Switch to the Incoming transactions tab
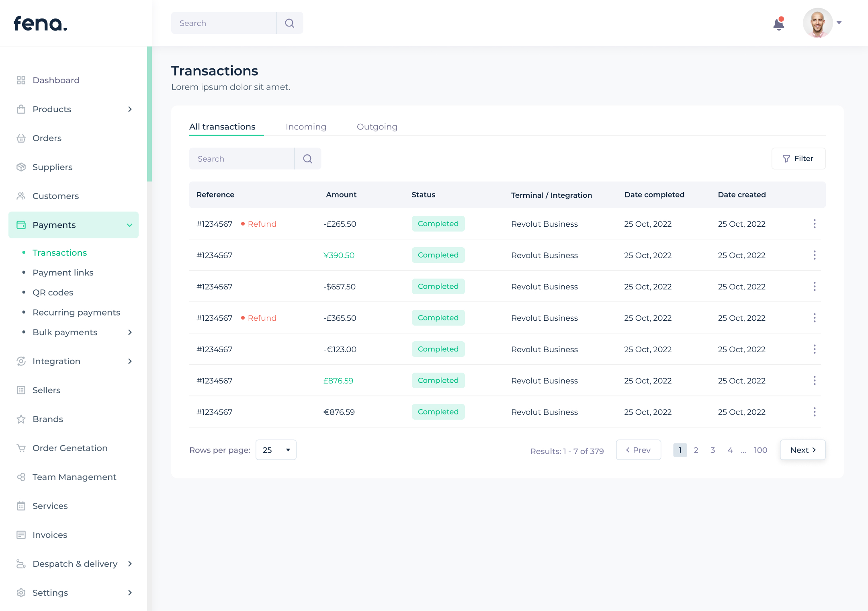 [306, 126]
